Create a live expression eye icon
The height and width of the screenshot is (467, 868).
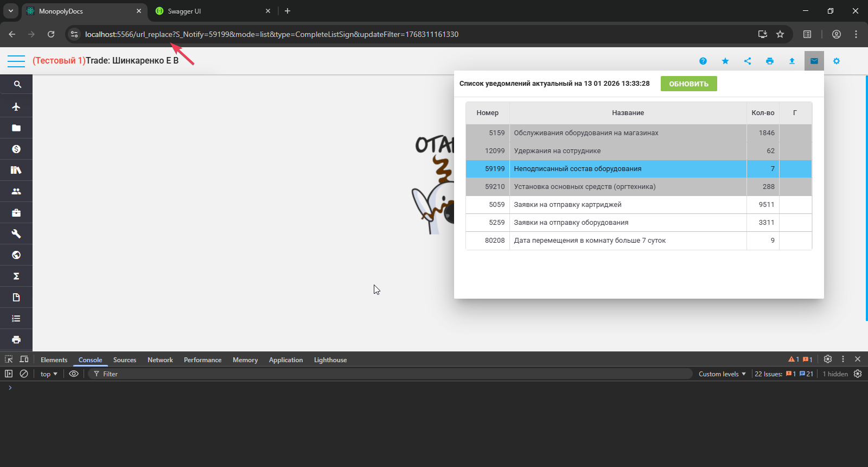click(74, 374)
